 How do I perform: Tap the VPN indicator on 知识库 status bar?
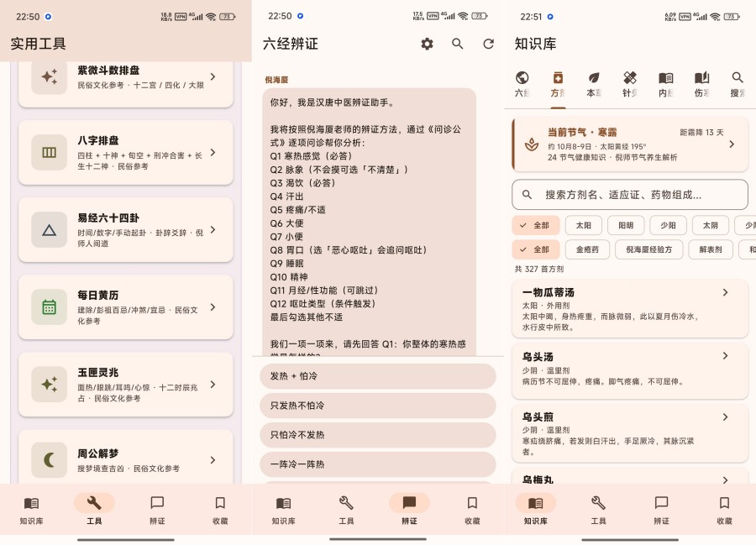tap(685, 17)
